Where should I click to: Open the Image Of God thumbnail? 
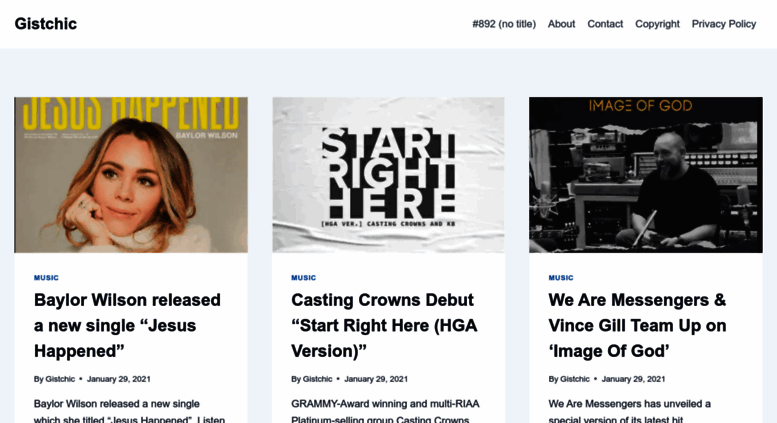tap(646, 175)
